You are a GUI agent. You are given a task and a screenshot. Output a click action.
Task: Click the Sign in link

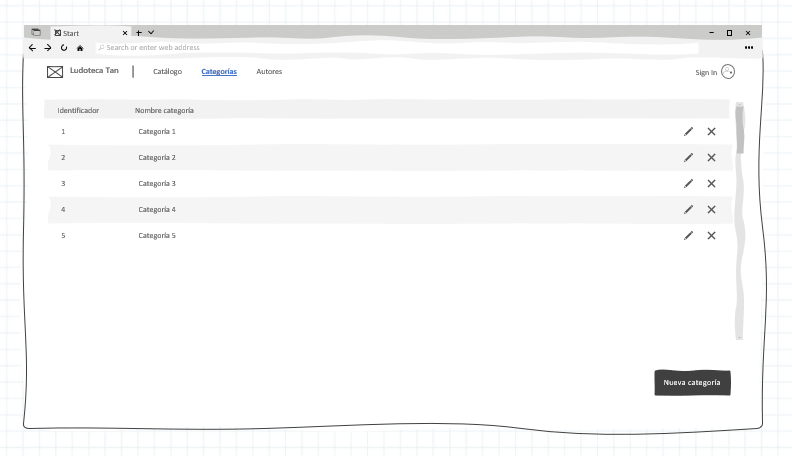point(706,72)
